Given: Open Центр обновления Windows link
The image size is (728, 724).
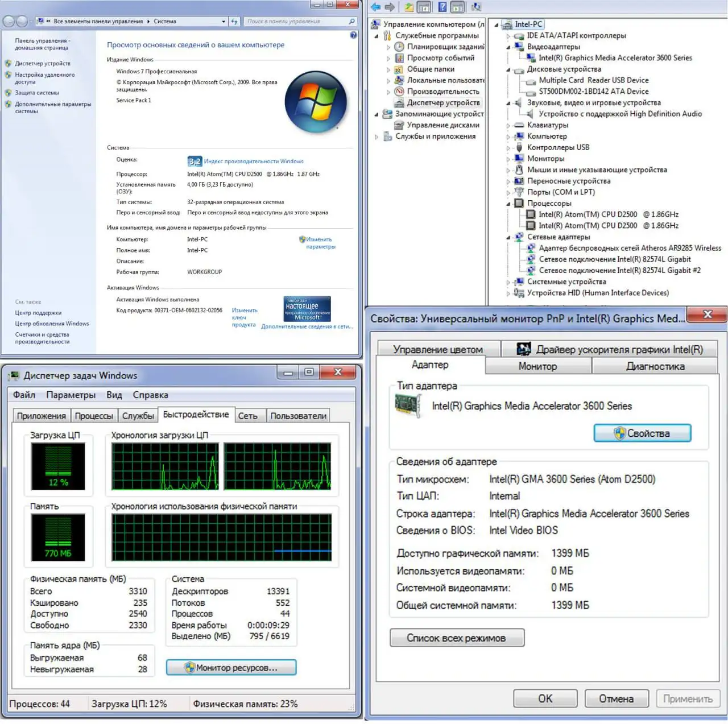Looking at the screenshot, I should pos(52,324).
